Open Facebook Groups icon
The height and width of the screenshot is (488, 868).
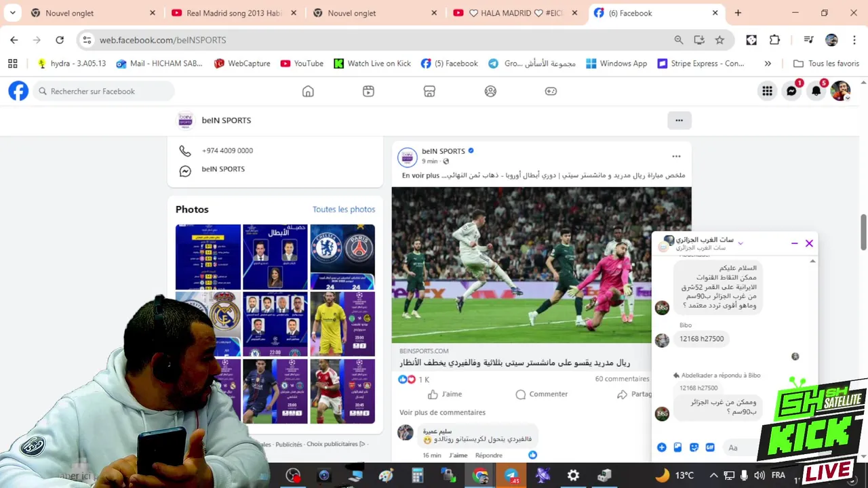pos(490,91)
